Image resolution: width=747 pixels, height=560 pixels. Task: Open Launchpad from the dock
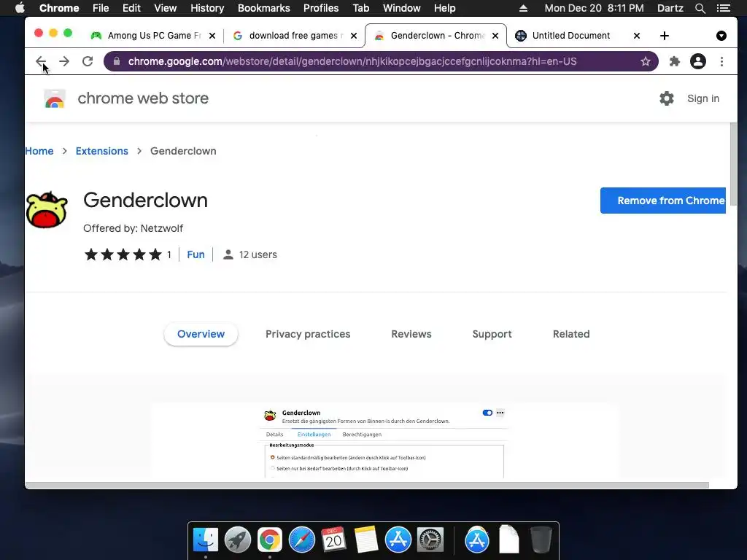click(x=237, y=540)
